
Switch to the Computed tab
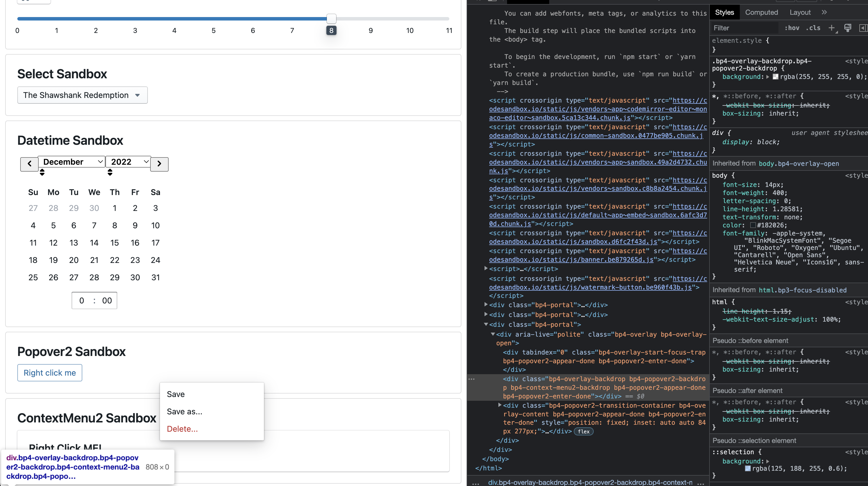[x=762, y=12]
